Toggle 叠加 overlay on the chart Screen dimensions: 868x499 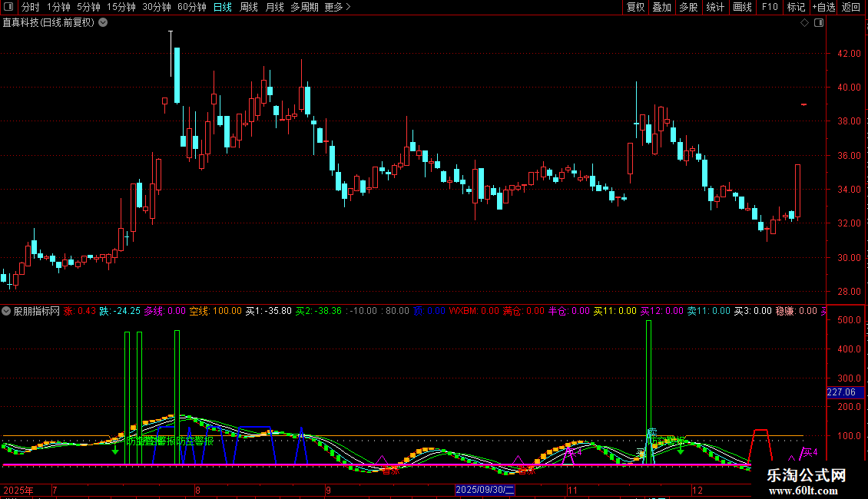pyautogui.click(x=661, y=7)
